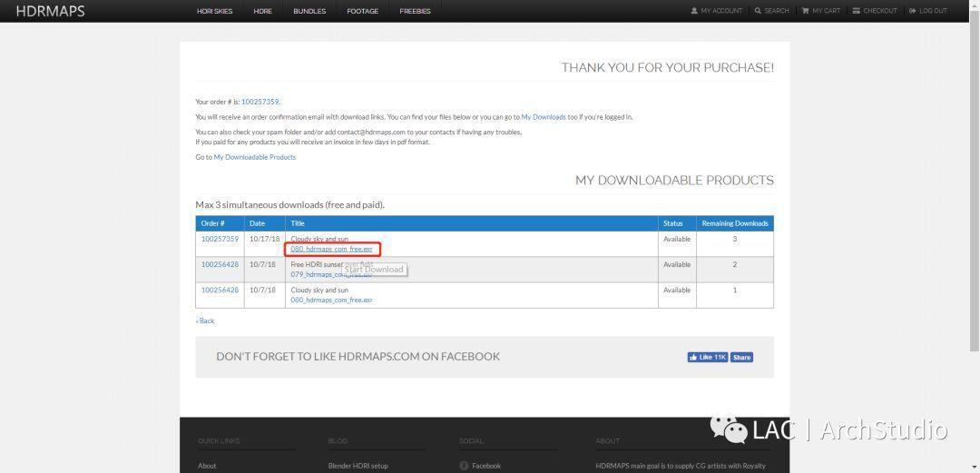Image resolution: width=980 pixels, height=473 pixels.
Task: Open order number 100257359 in confirmation text
Action: point(260,102)
